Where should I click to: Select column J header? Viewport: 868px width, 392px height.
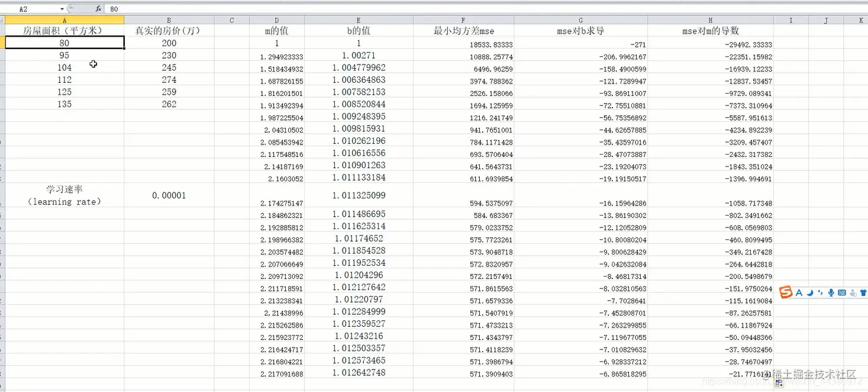826,20
